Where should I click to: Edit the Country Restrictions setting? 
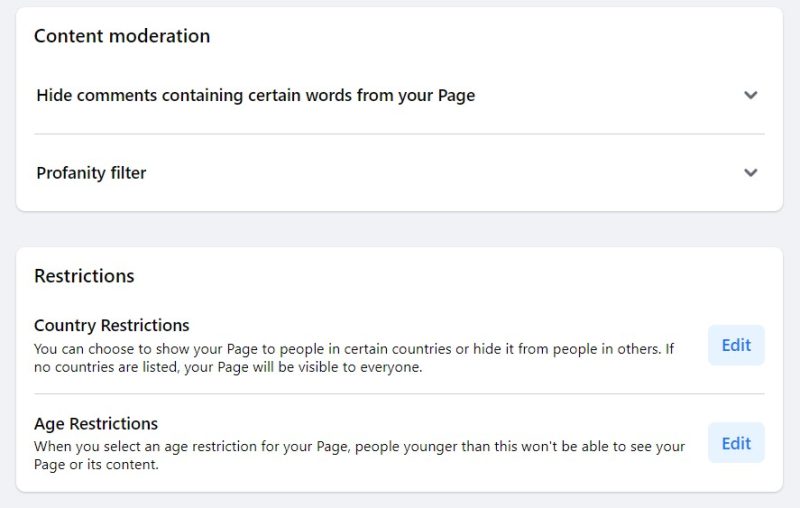pos(736,345)
